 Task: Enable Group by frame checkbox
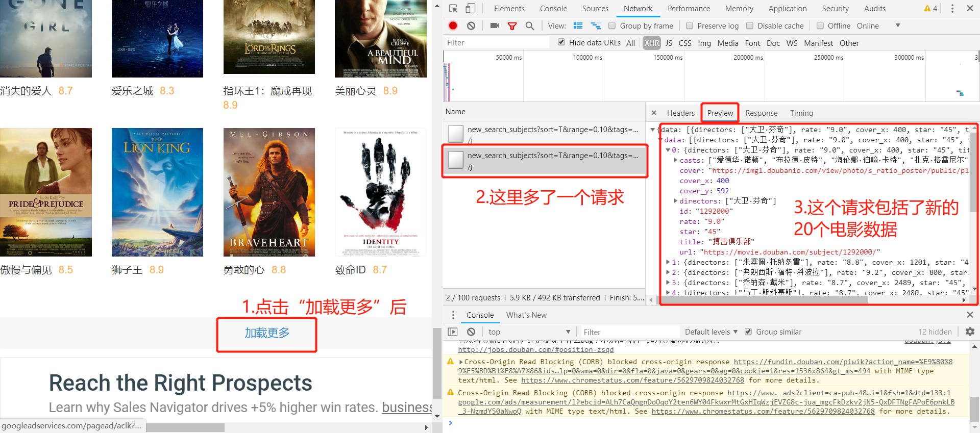[x=612, y=26]
